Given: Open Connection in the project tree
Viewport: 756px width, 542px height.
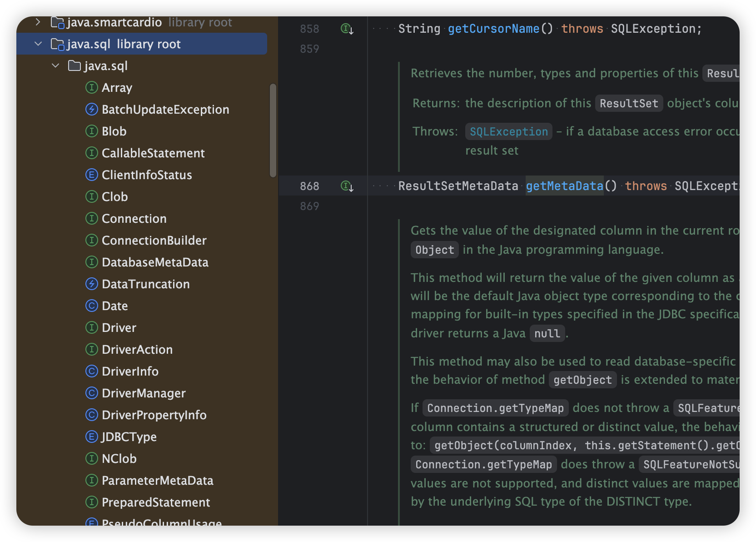Looking at the screenshot, I should (134, 219).
